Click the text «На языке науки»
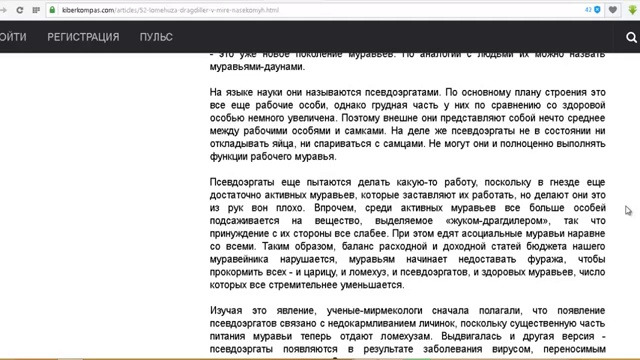 pyautogui.click(x=246, y=93)
